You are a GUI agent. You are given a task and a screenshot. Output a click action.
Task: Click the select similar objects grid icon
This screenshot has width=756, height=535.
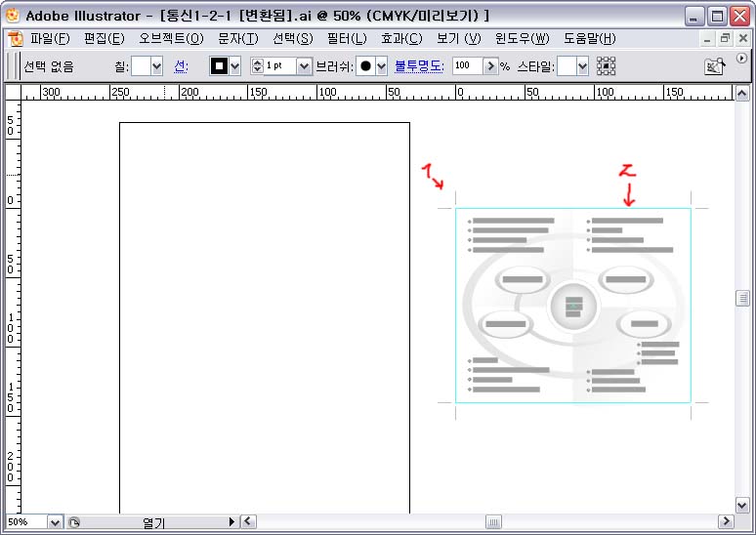(607, 66)
